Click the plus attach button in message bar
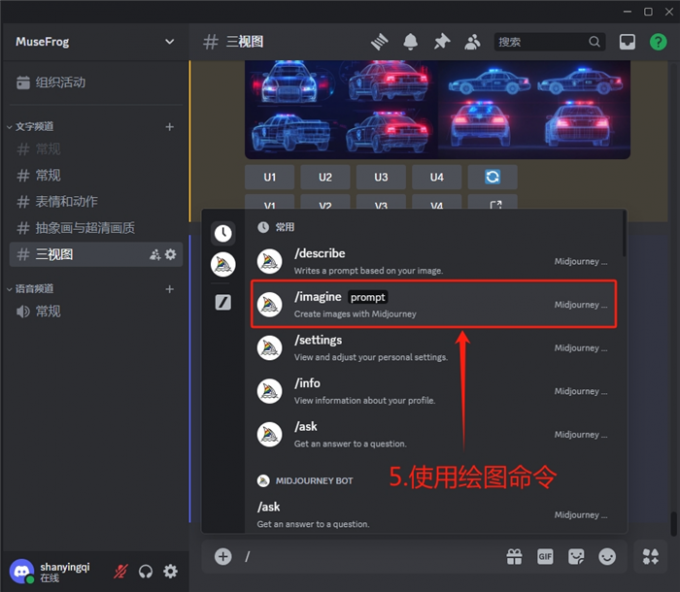Image resolution: width=680 pixels, height=592 pixels. coord(223,556)
